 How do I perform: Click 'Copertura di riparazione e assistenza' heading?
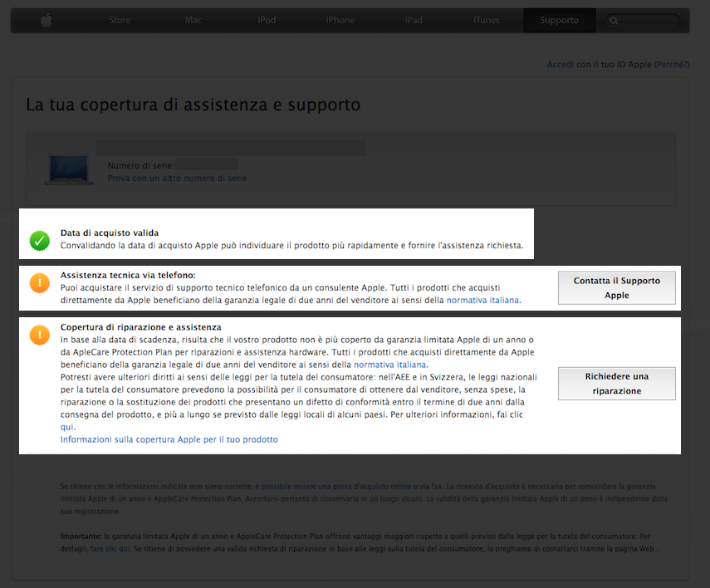tap(141, 327)
